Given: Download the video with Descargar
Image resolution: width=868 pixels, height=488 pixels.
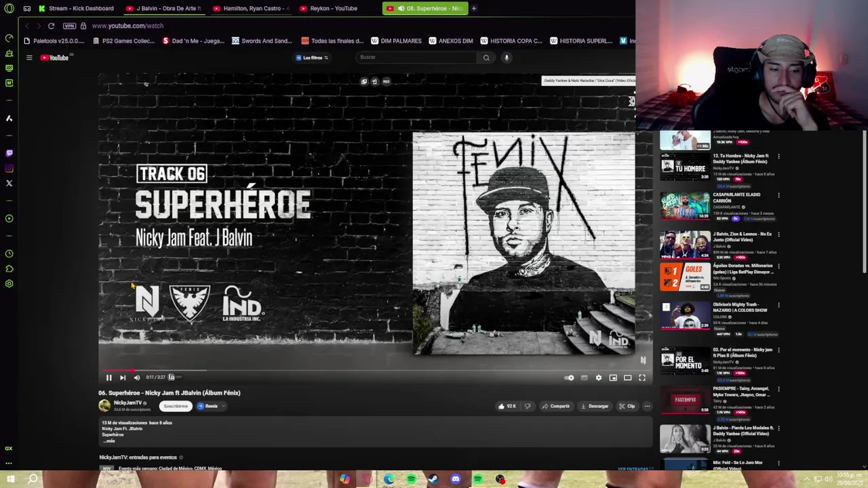Looking at the screenshot, I should [x=595, y=406].
